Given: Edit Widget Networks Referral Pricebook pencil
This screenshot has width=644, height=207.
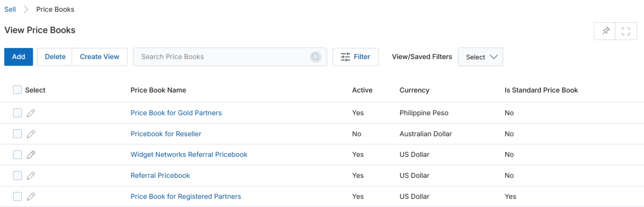Looking at the screenshot, I should point(31,155).
